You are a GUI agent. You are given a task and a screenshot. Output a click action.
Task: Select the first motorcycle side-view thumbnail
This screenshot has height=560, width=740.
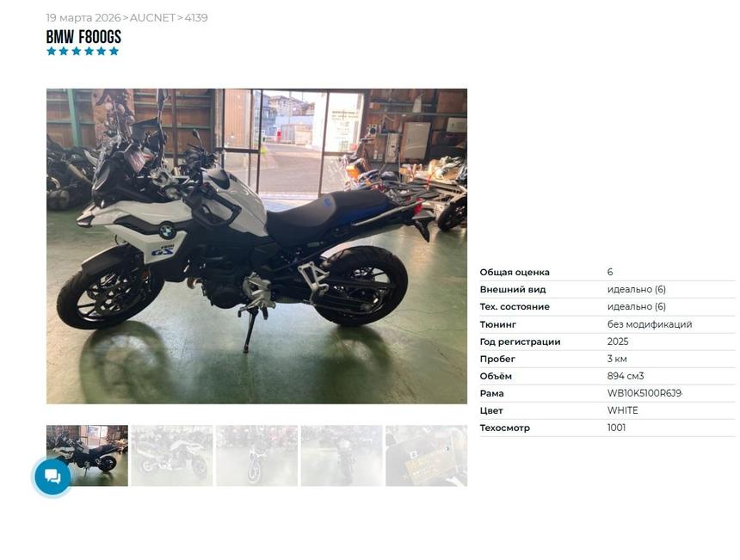pyautogui.click(x=87, y=455)
